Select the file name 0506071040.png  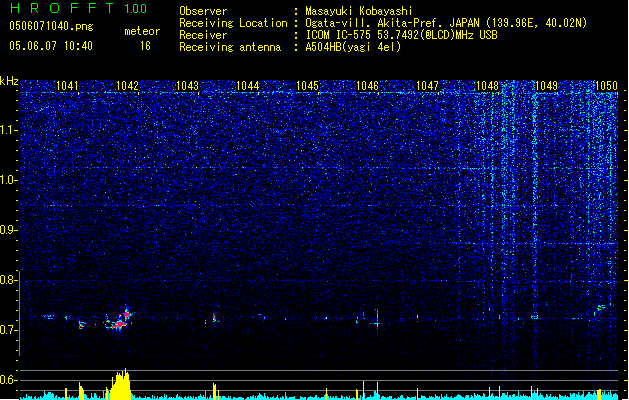51,26
